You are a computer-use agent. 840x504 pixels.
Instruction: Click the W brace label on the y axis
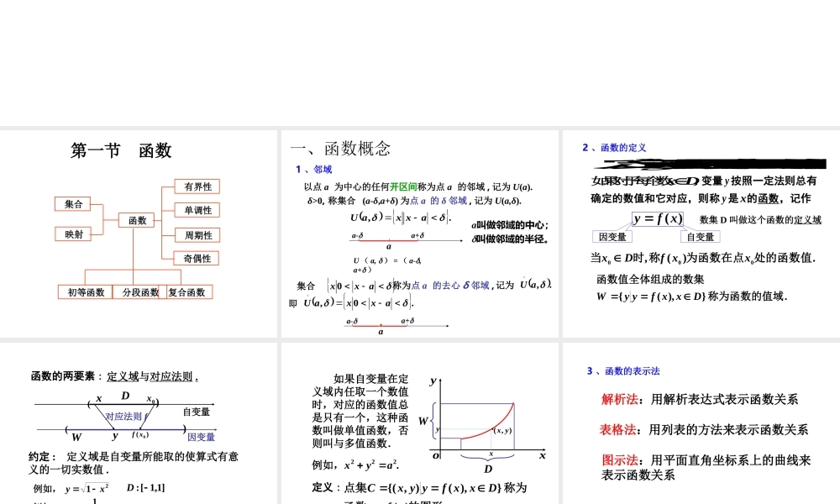[x=423, y=421]
